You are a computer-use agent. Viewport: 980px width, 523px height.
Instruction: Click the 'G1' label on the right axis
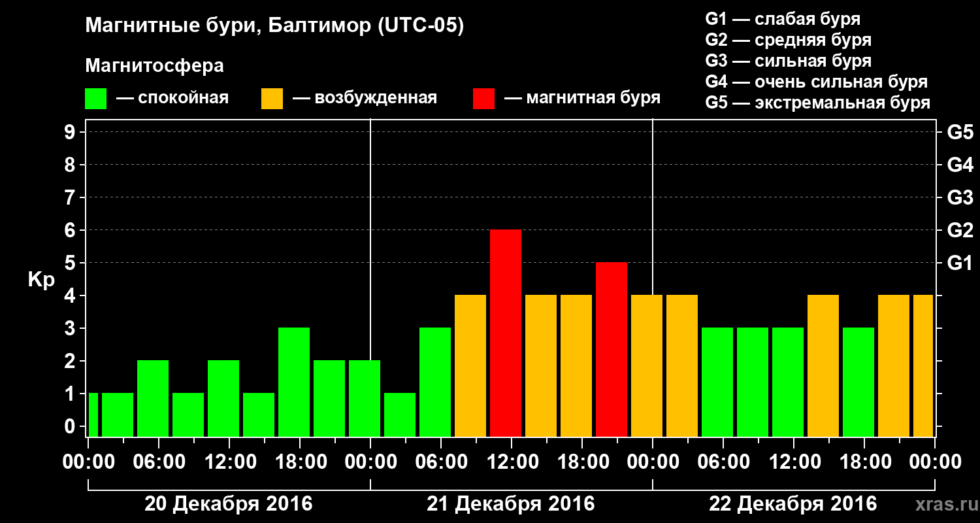[960, 263]
